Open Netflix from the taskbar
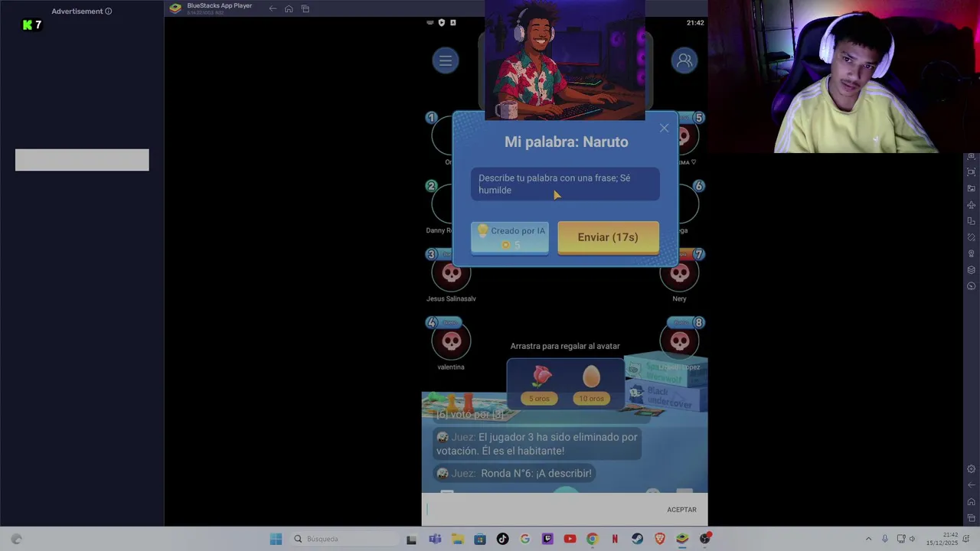980x551 pixels. (615, 539)
